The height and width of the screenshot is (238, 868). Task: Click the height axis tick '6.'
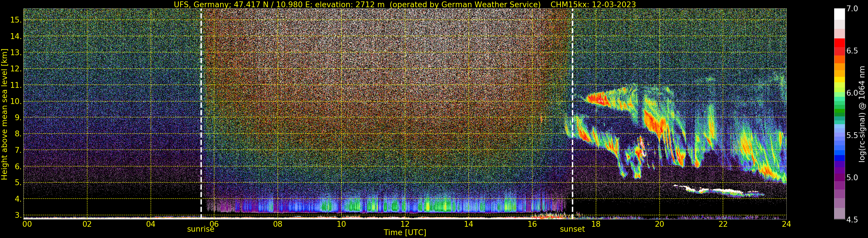point(18,166)
